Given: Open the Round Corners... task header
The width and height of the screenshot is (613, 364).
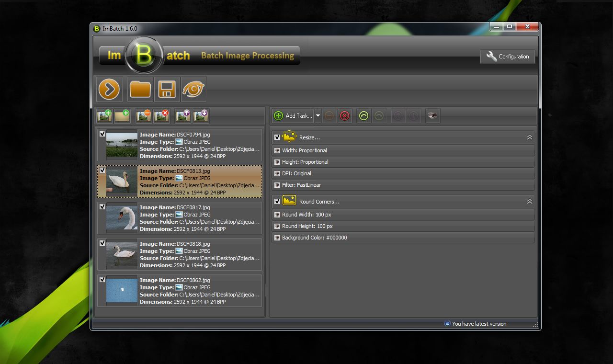Looking at the screenshot, I should (x=403, y=202).
